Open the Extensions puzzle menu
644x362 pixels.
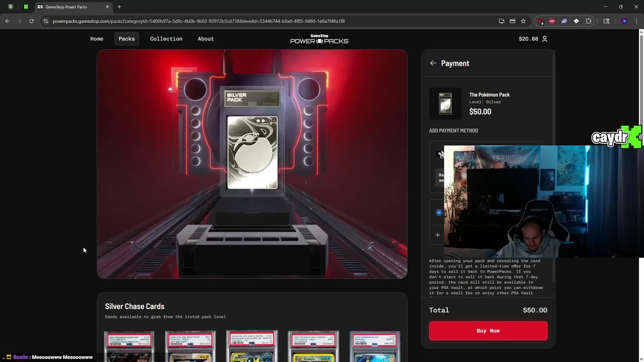click(588, 21)
